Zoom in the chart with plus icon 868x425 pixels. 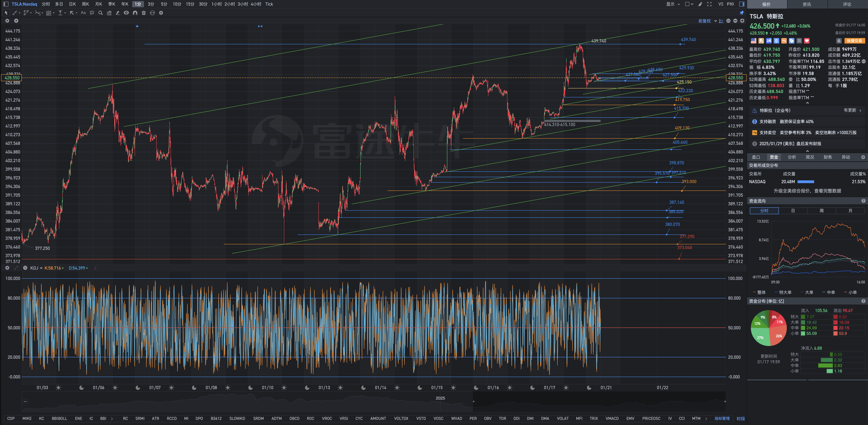pos(742,21)
